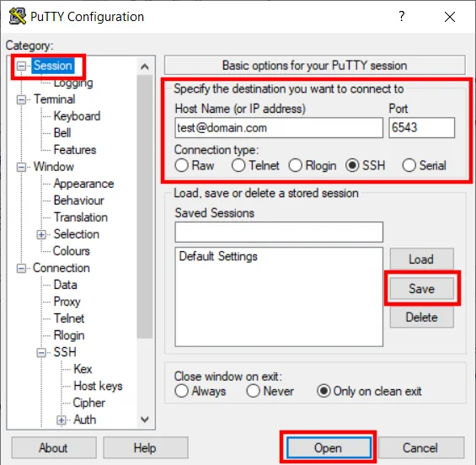Click the Help button

[146, 447]
